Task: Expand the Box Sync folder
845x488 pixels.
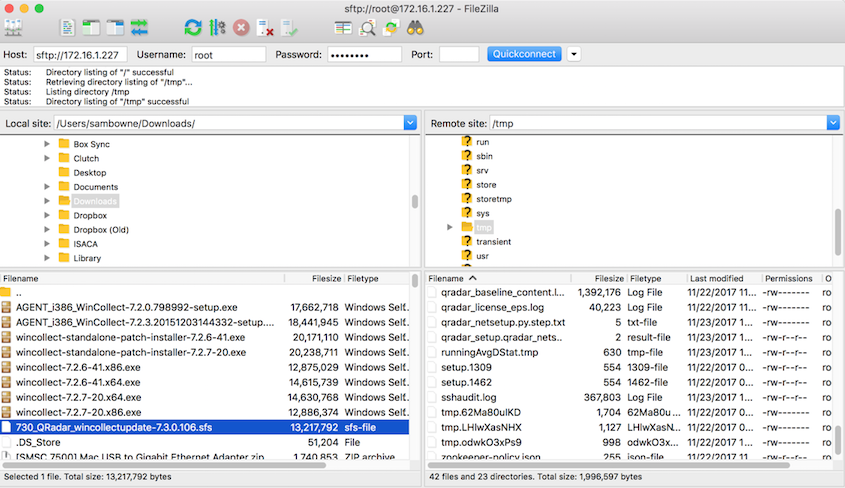Action: pos(47,144)
